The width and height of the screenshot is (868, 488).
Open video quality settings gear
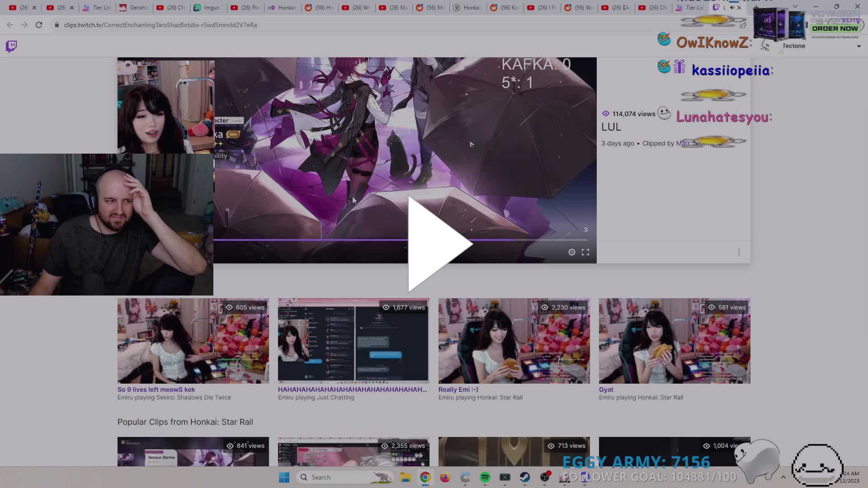pos(571,252)
